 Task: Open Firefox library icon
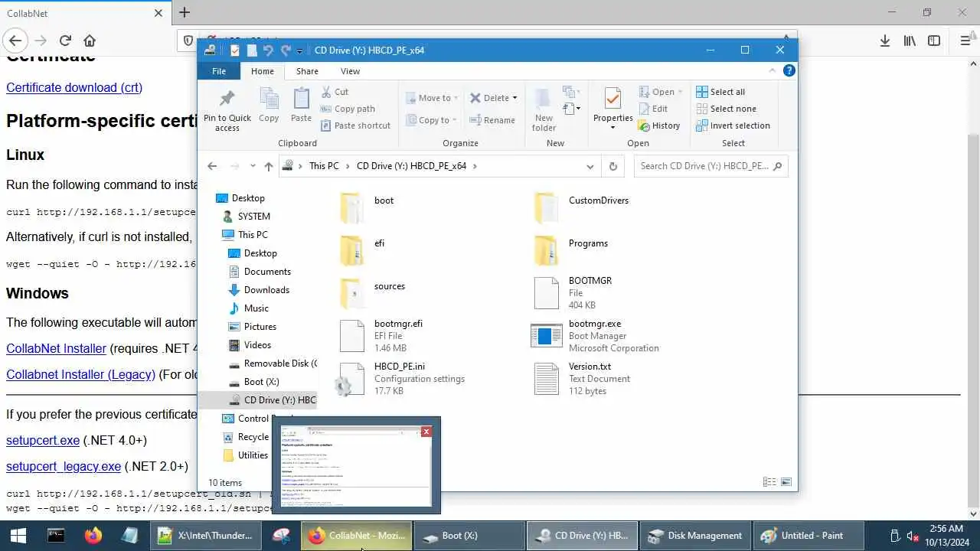point(910,41)
